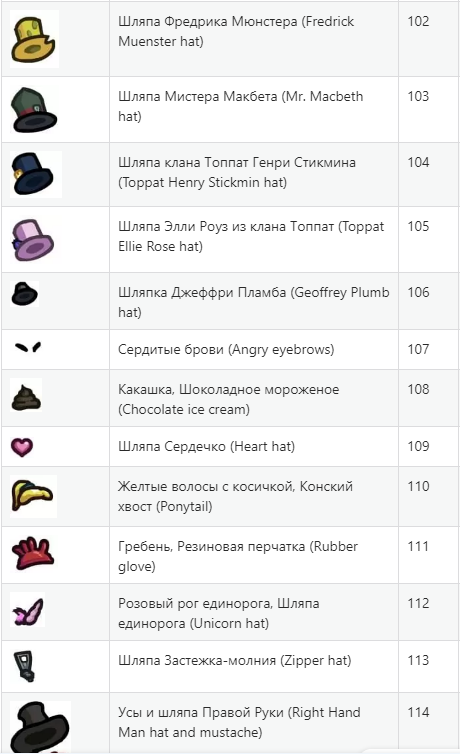Select the pink Heart hat icon

22,447
